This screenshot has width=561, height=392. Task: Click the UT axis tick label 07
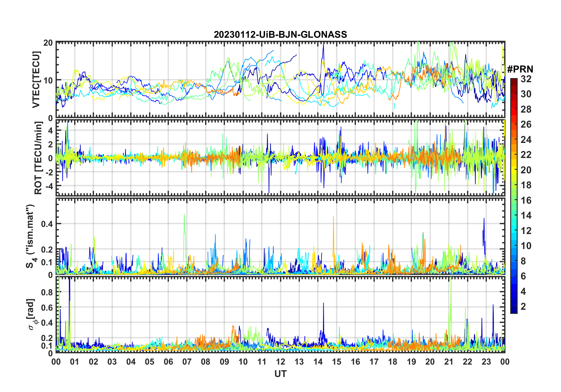[x=187, y=362]
